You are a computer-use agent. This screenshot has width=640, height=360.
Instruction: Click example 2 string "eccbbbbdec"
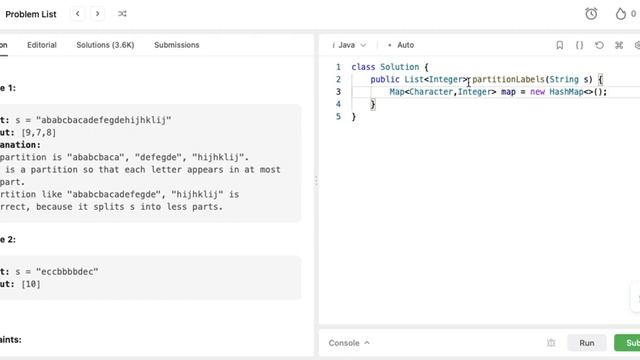click(x=67, y=271)
